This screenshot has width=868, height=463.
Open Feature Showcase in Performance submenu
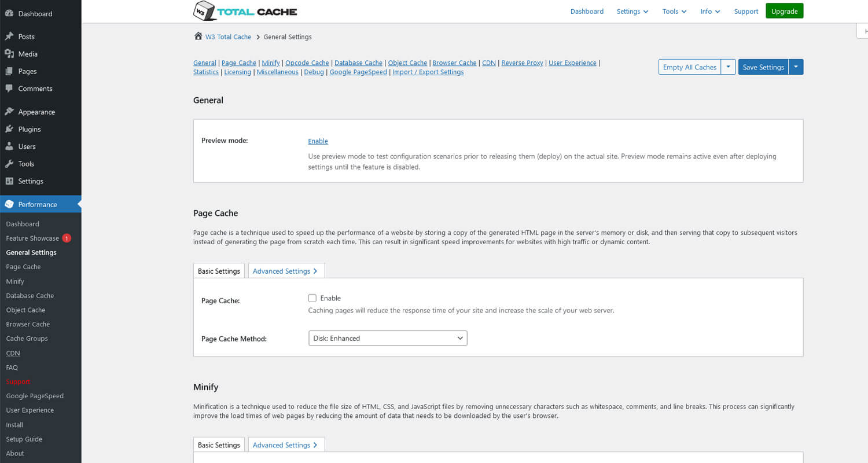(x=32, y=238)
